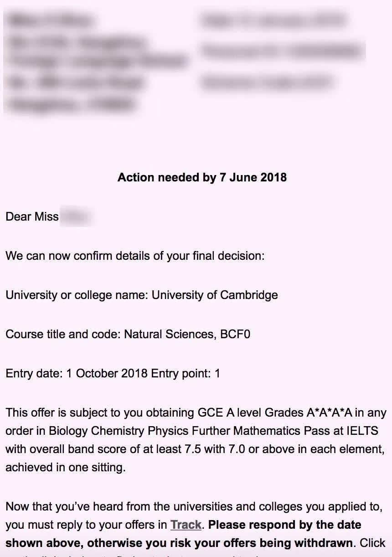Select the 'University of Cambridge' text
The height and width of the screenshot is (557, 392).
[215, 295]
